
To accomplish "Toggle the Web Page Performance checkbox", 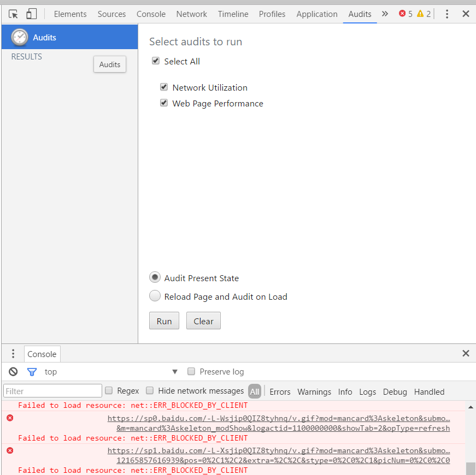I will click(164, 103).
